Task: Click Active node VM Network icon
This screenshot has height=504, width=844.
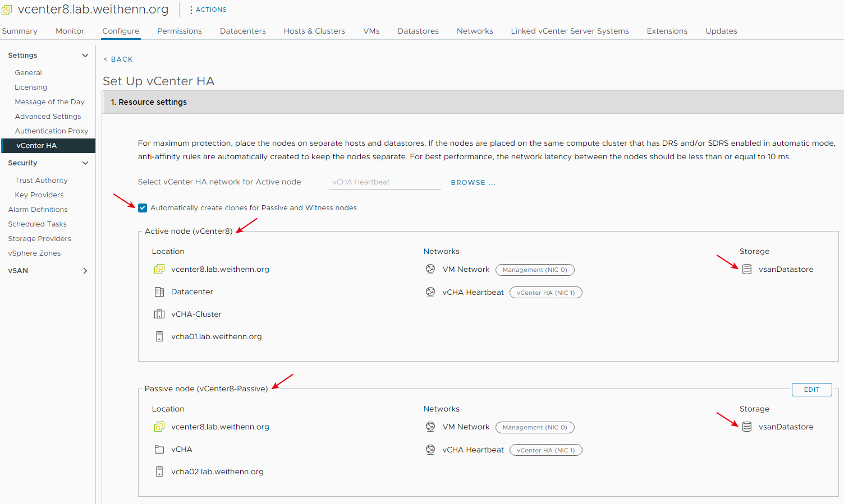Action: pos(430,269)
